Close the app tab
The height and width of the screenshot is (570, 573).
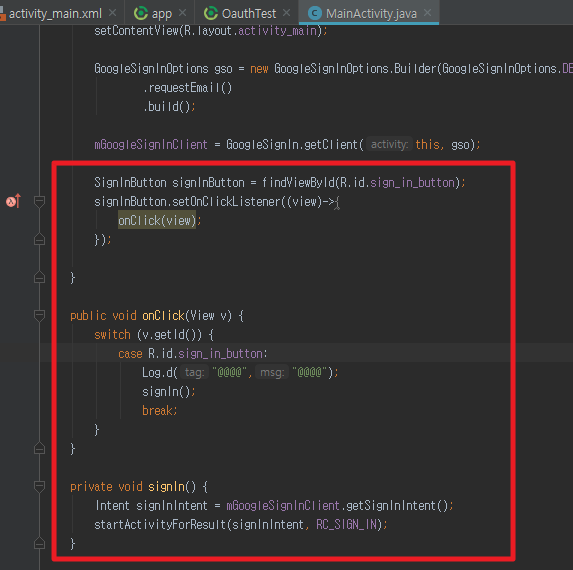point(182,13)
